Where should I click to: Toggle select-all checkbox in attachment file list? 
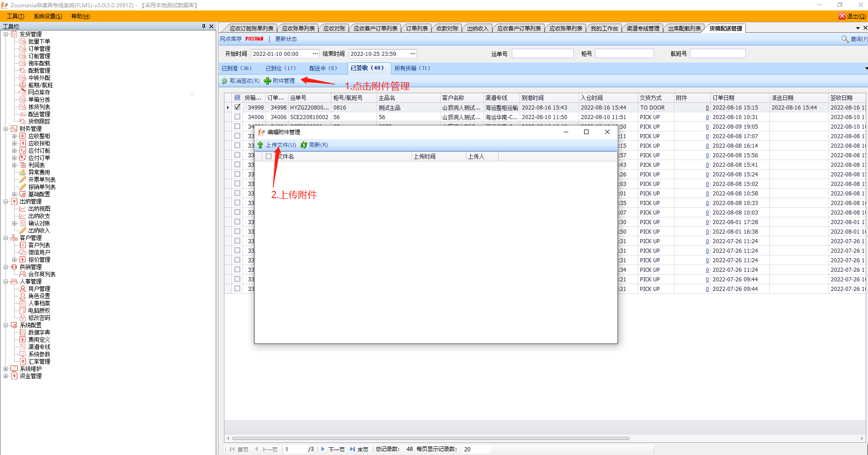click(268, 156)
